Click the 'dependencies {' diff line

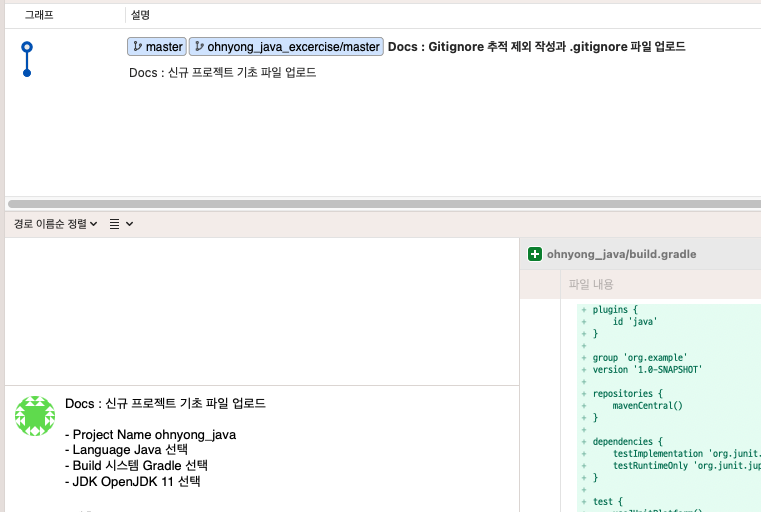tap(628, 442)
